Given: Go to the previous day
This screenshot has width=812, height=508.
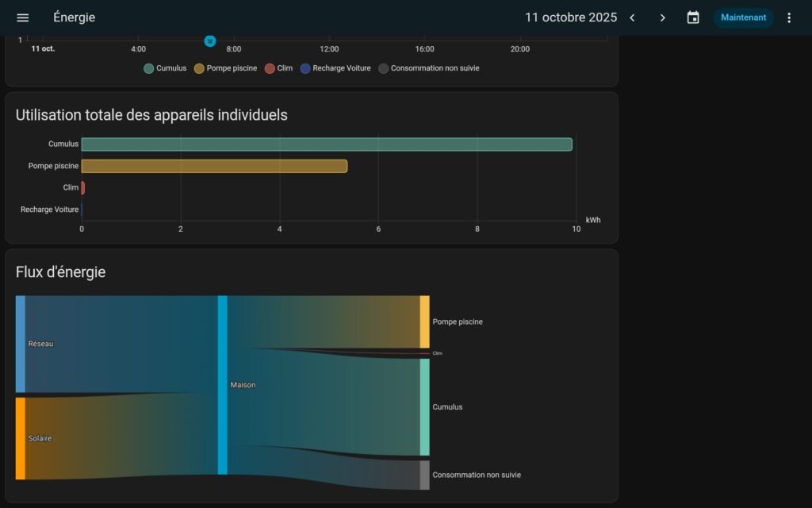Looking at the screenshot, I should coord(632,17).
